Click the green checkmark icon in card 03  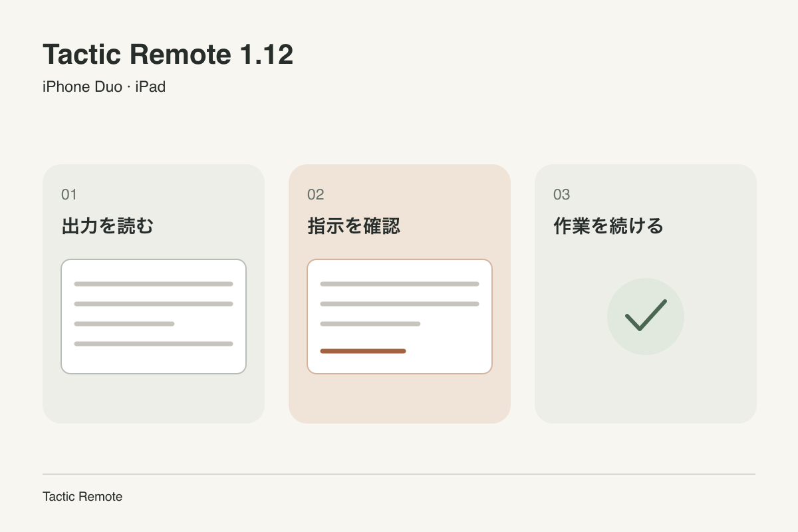(646, 316)
